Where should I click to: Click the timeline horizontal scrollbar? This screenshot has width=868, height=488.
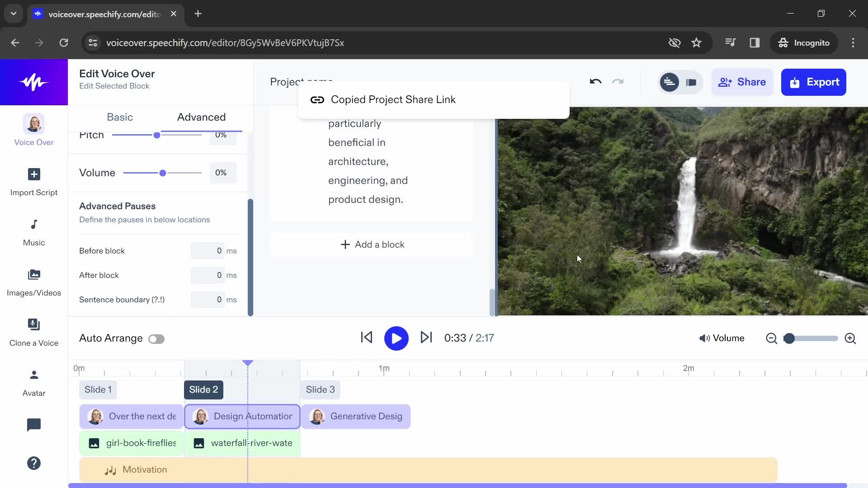click(x=458, y=486)
